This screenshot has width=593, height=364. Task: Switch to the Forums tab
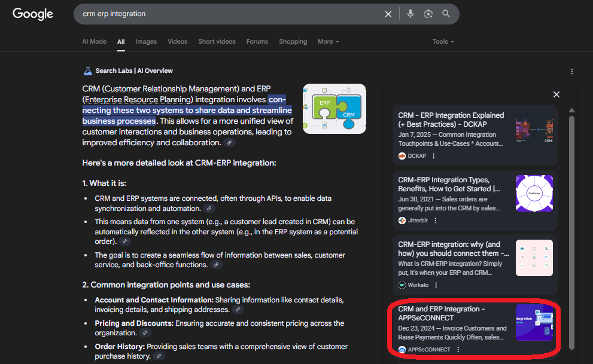[257, 41]
